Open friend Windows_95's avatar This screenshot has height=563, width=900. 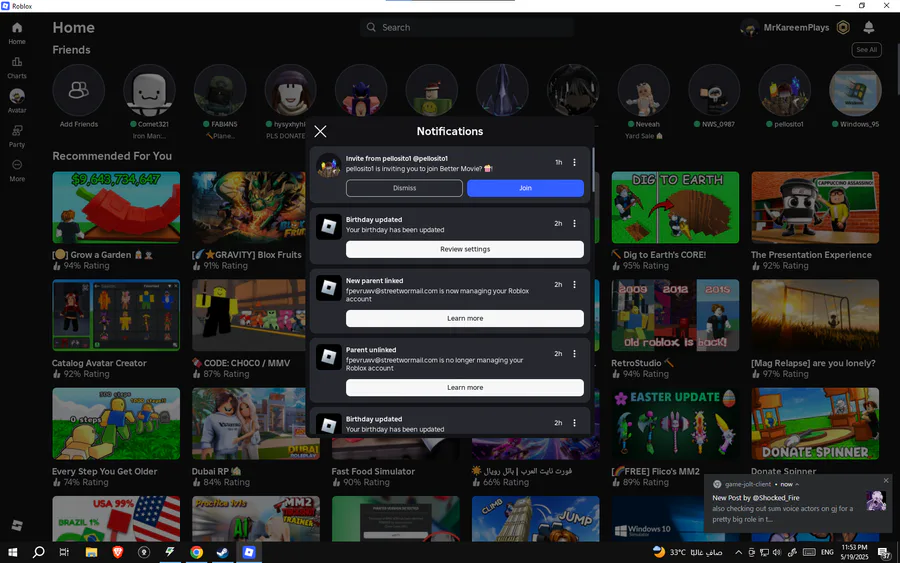855,90
